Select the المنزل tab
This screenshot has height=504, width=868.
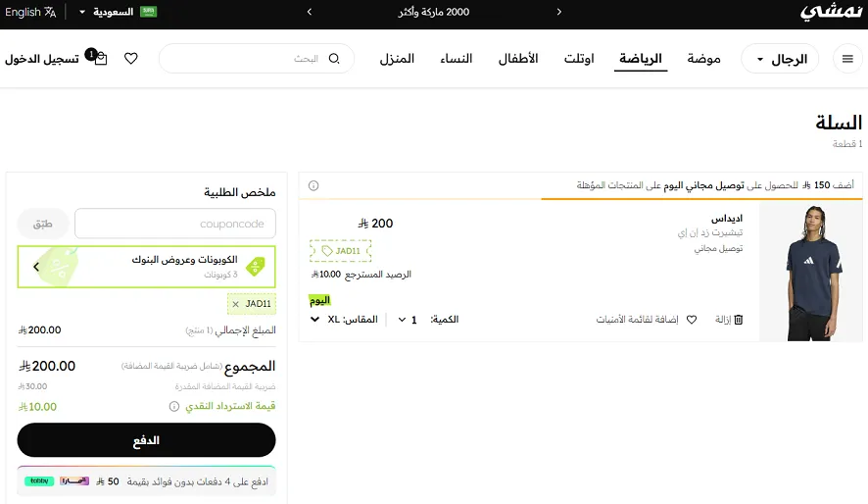(397, 59)
